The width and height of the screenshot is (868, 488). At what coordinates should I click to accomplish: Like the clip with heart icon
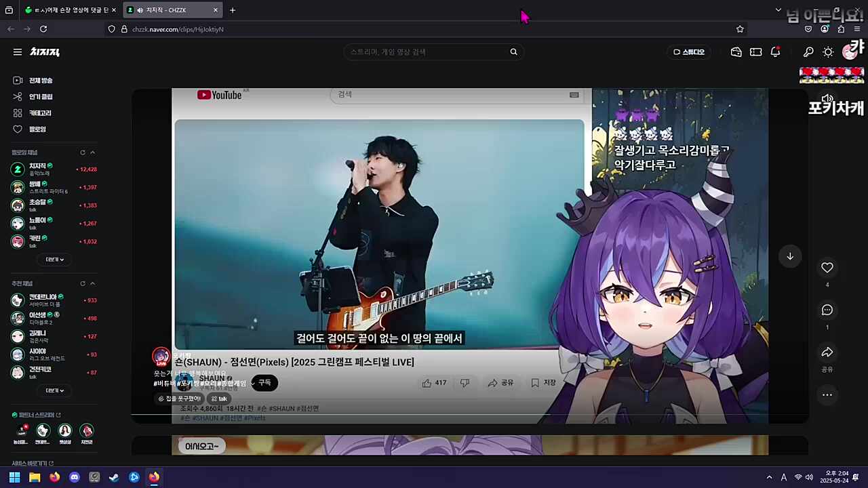[827, 268]
